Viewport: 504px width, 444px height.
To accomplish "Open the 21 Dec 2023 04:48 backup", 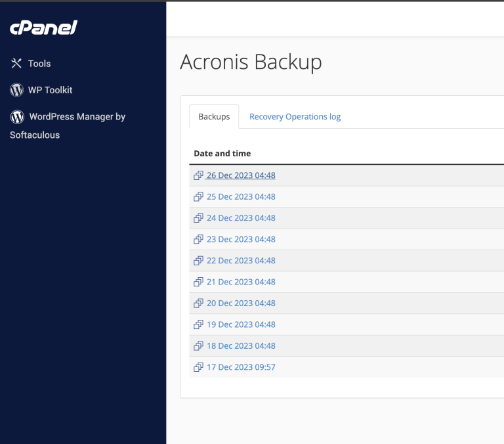I will [241, 282].
